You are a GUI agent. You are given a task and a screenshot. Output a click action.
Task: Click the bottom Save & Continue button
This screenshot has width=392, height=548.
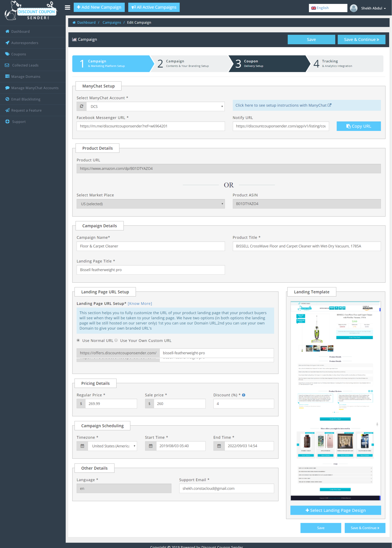point(365,528)
